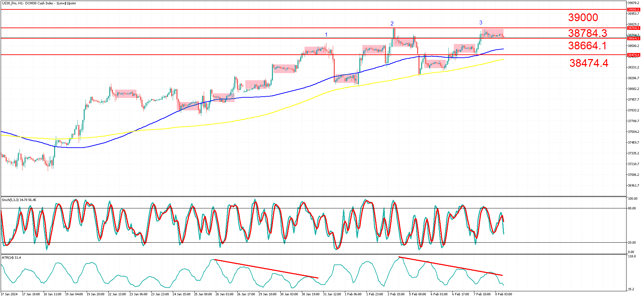Click the large red 38474.4 text label
This screenshot has height=298, width=644.
point(589,63)
